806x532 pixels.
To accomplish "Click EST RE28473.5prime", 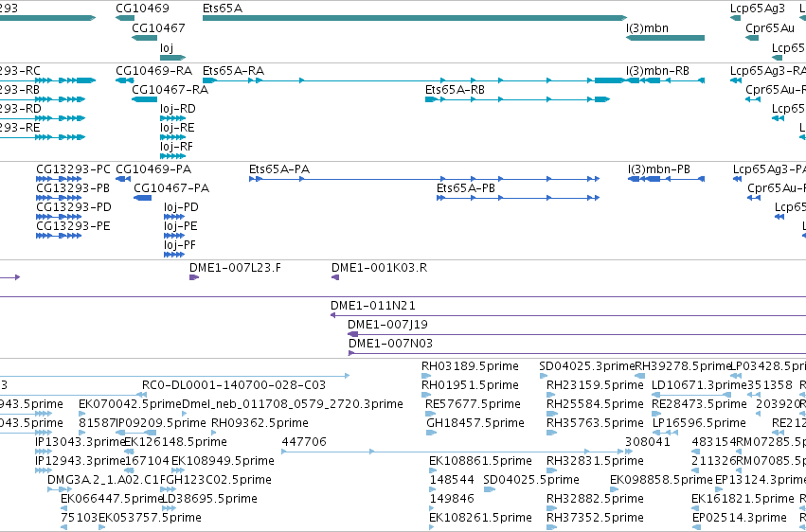I will point(699,404).
